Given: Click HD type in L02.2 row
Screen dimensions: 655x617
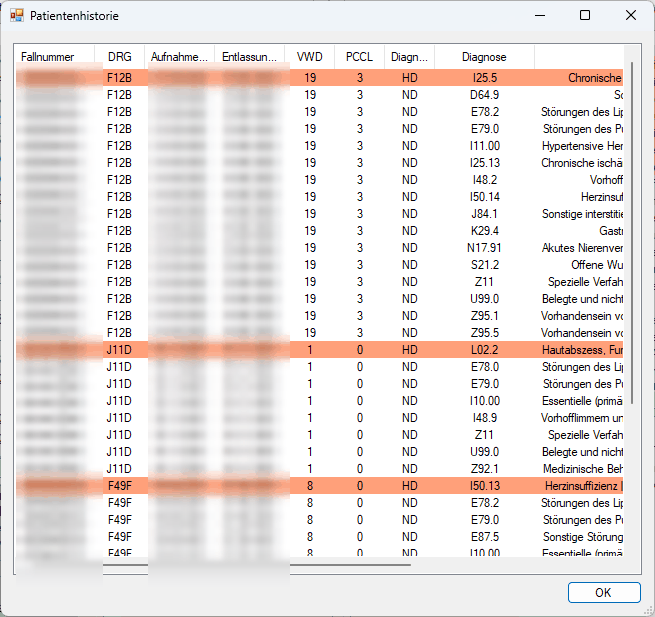Looking at the screenshot, I should pos(409,350).
